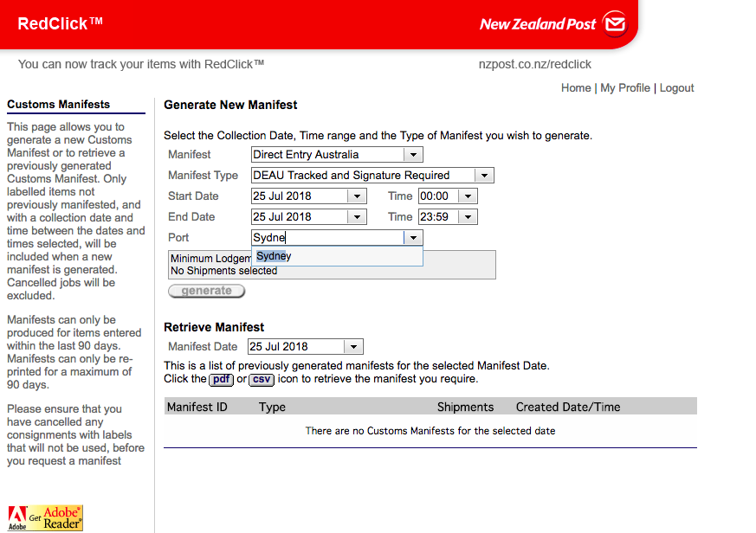
Task: Click the no Customs Manifests message
Action: coord(430,431)
